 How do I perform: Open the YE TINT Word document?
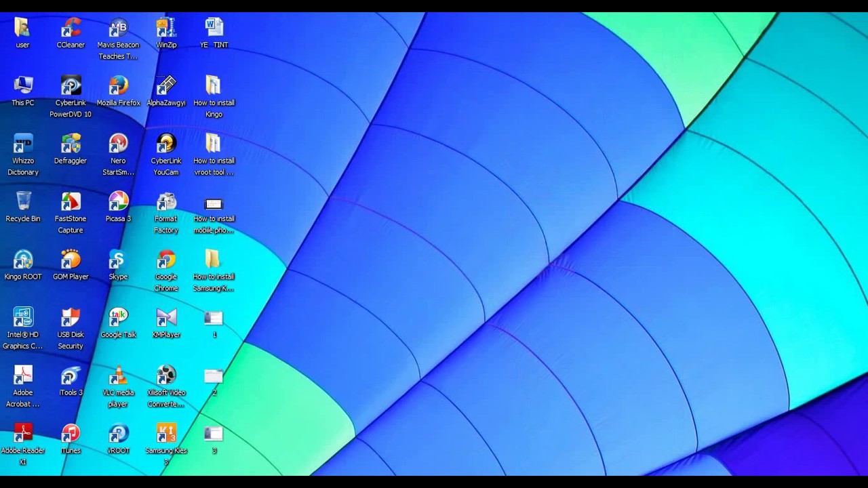(x=214, y=28)
